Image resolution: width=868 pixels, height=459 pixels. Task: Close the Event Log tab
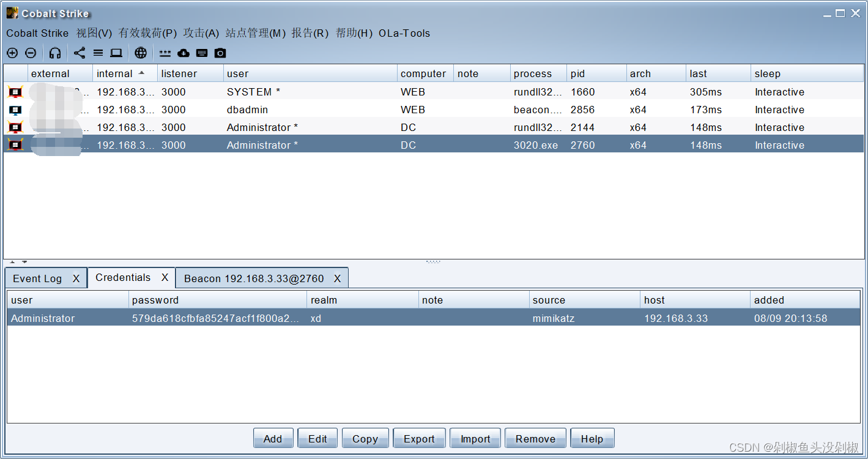pos(76,278)
